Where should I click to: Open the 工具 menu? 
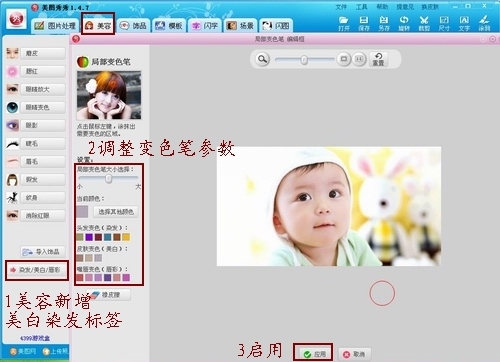click(x=361, y=7)
